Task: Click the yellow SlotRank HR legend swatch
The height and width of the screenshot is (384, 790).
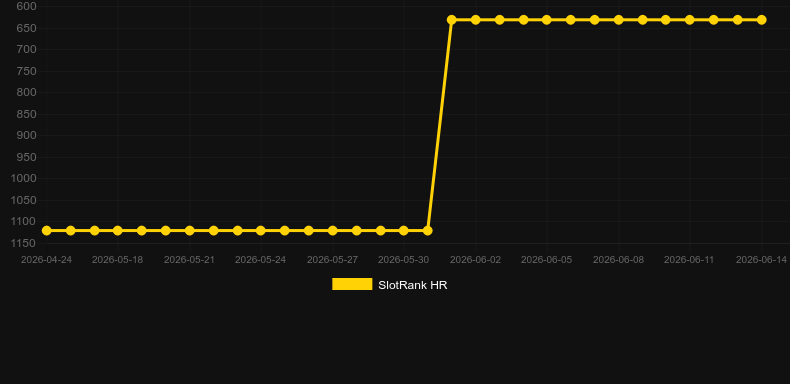Action: (x=352, y=284)
